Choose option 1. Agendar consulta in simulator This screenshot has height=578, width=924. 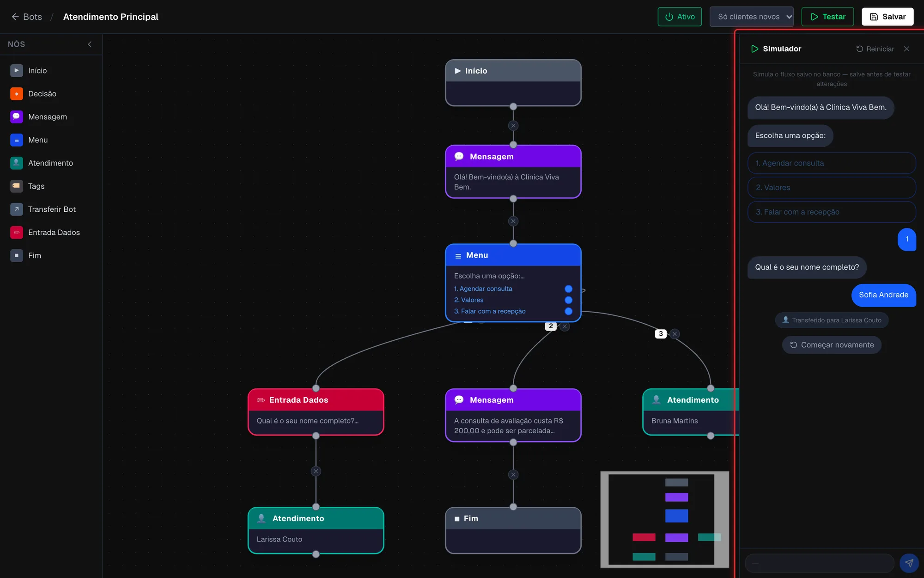(832, 163)
